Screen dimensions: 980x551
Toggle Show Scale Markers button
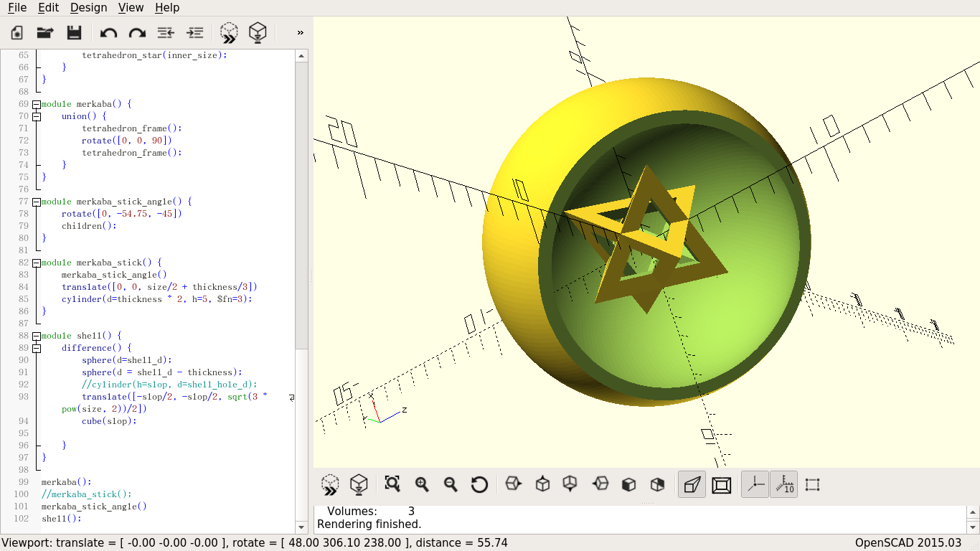pos(783,484)
